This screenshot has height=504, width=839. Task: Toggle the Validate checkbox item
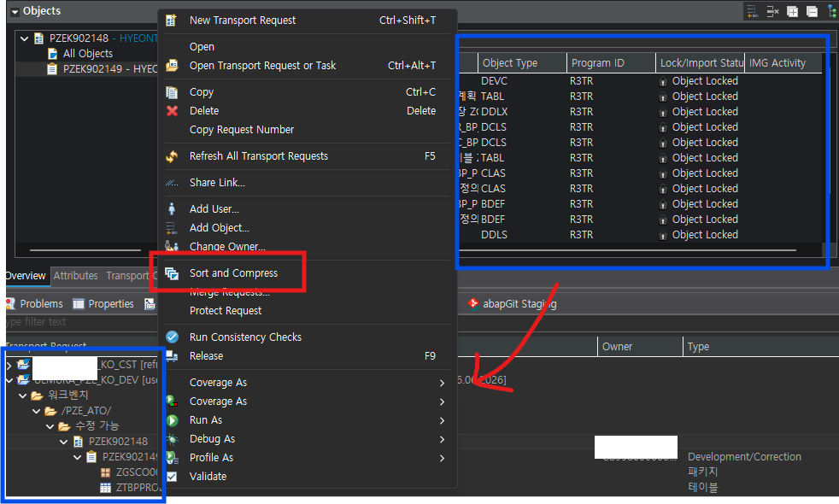[x=172, y=476]
